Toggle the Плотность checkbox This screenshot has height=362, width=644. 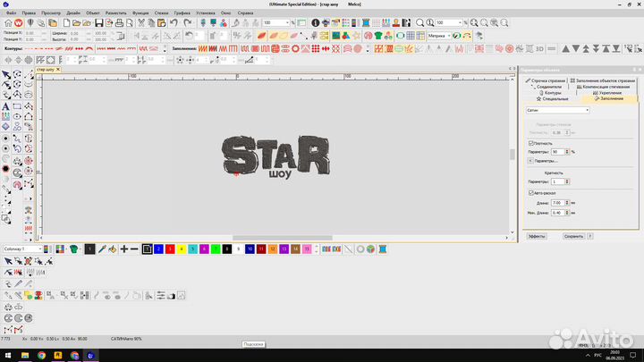point(531,143)
